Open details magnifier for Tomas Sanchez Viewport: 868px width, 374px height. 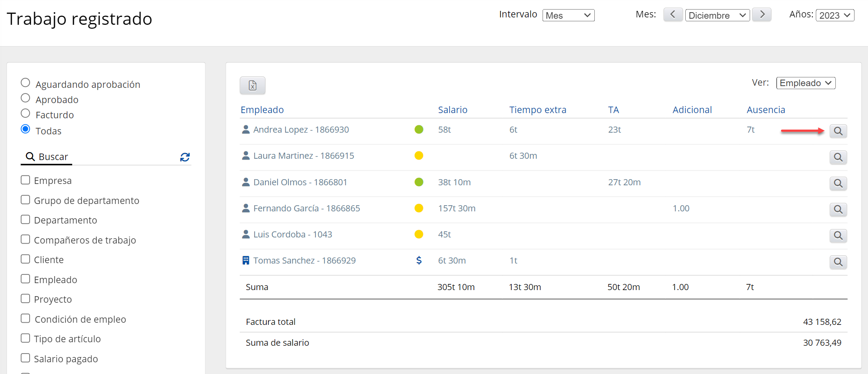point(838,262)
